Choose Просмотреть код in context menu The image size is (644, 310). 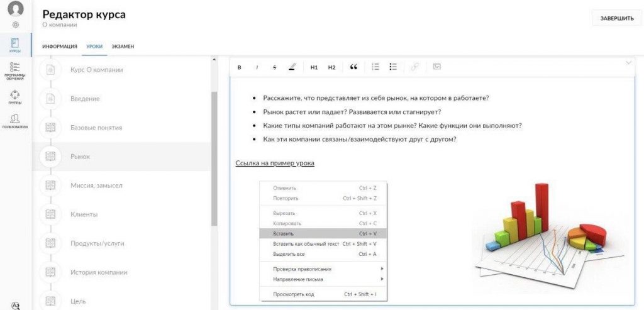coord(323,294)
